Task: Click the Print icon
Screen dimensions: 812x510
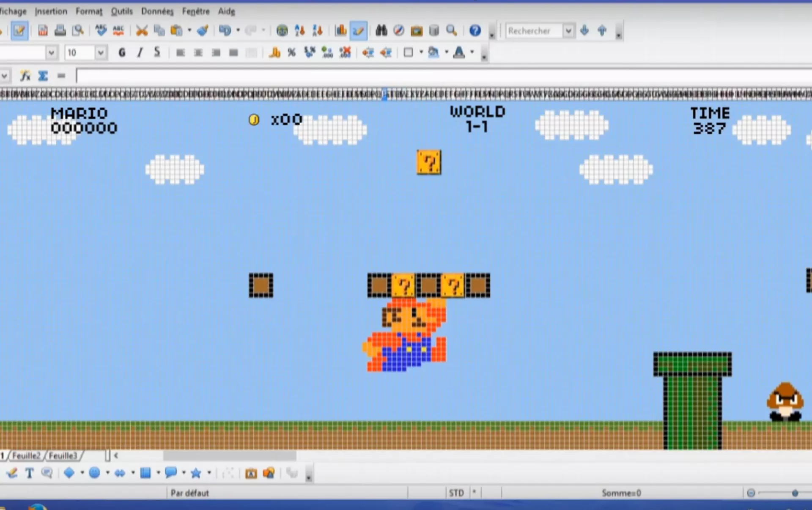Action: click(60, 31)
